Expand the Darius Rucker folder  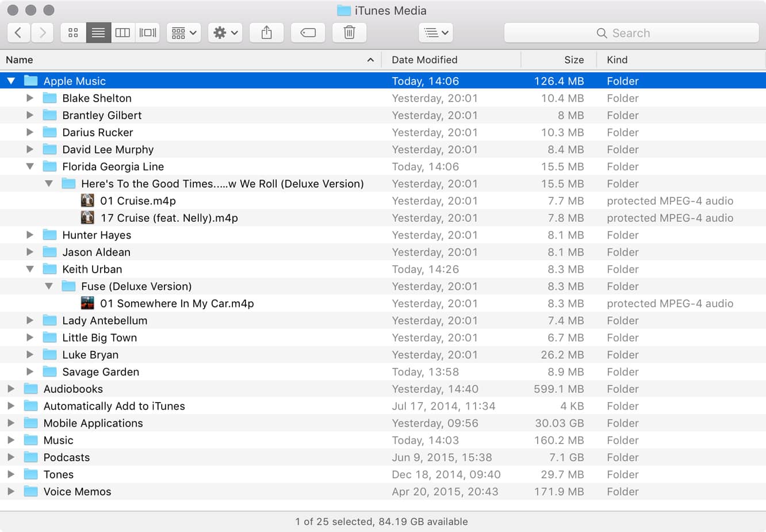(30, 132)
